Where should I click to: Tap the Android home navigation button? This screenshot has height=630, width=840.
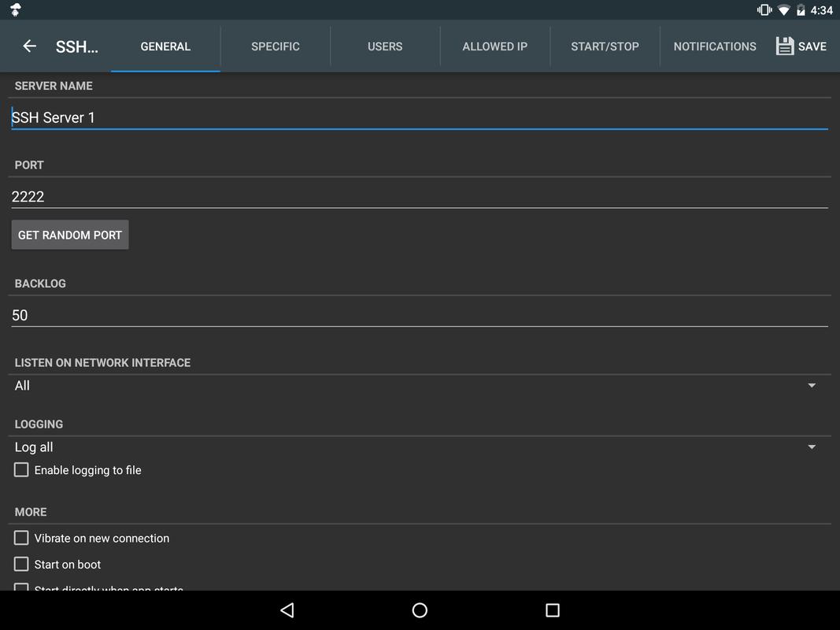click(420, 610)
